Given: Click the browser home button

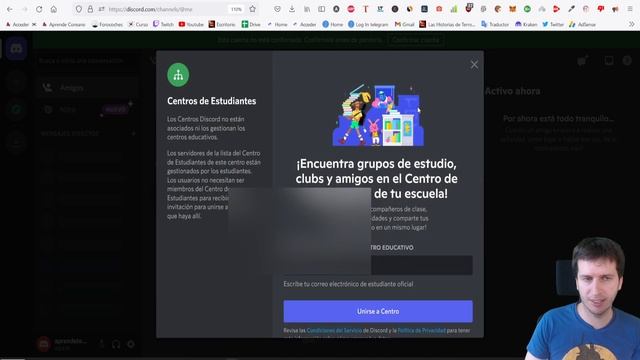Looking at the screenshot, I should pyautogui.click(x=53, y=9).
